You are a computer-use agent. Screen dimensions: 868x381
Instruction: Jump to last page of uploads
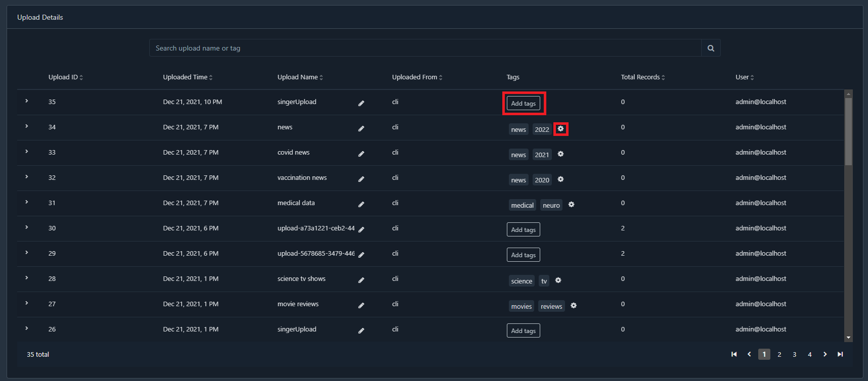click(840, 354)
